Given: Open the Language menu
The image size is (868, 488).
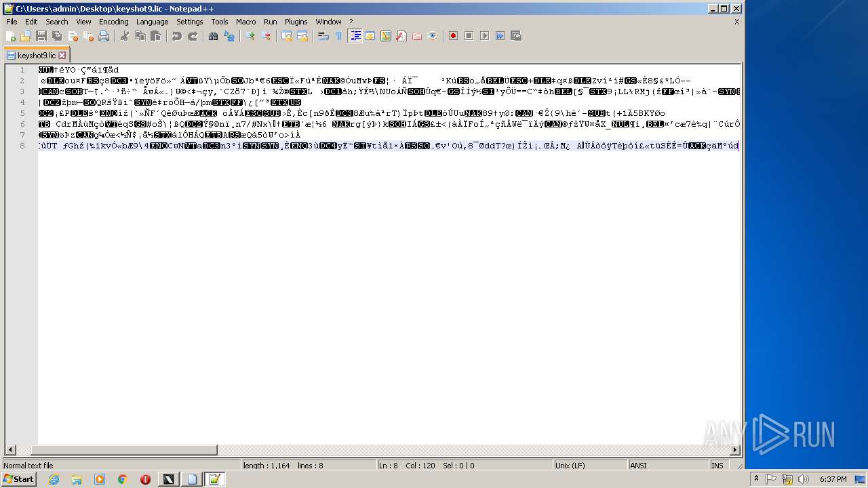Looking at the screenshot, I should [x=153, y=22].
